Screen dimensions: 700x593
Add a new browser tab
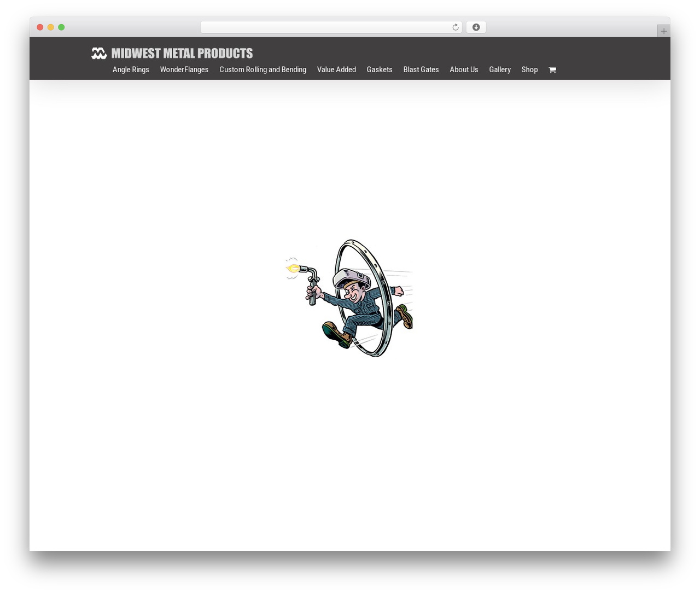pyautogui.click(x=663, y=31)
